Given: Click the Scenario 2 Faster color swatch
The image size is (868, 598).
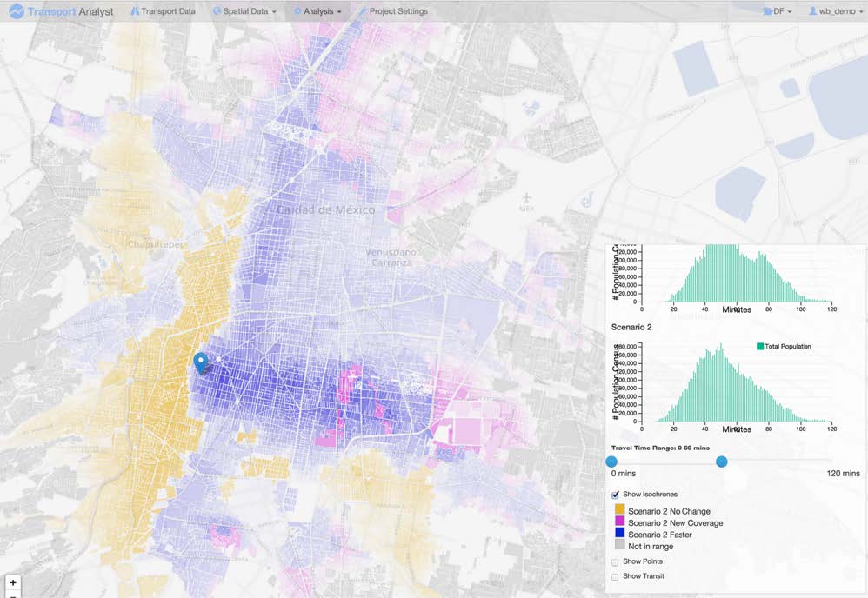Looking at the screenshot, I should (619, 533).
